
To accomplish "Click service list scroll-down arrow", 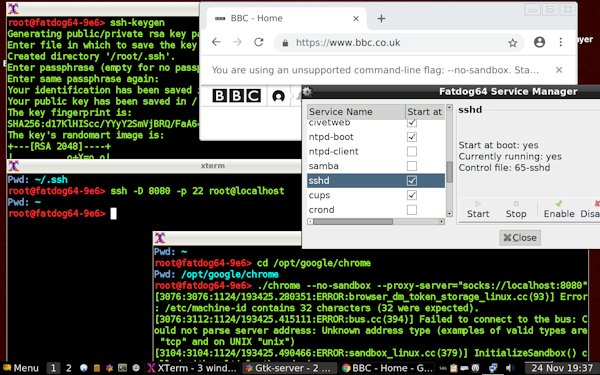I will (x=450, y=214).
